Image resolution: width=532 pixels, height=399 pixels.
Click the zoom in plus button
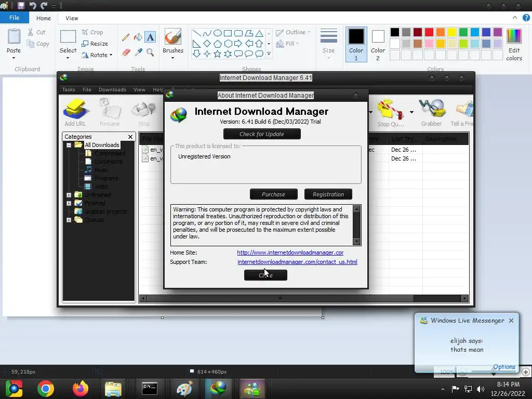[x=526, y=372]
